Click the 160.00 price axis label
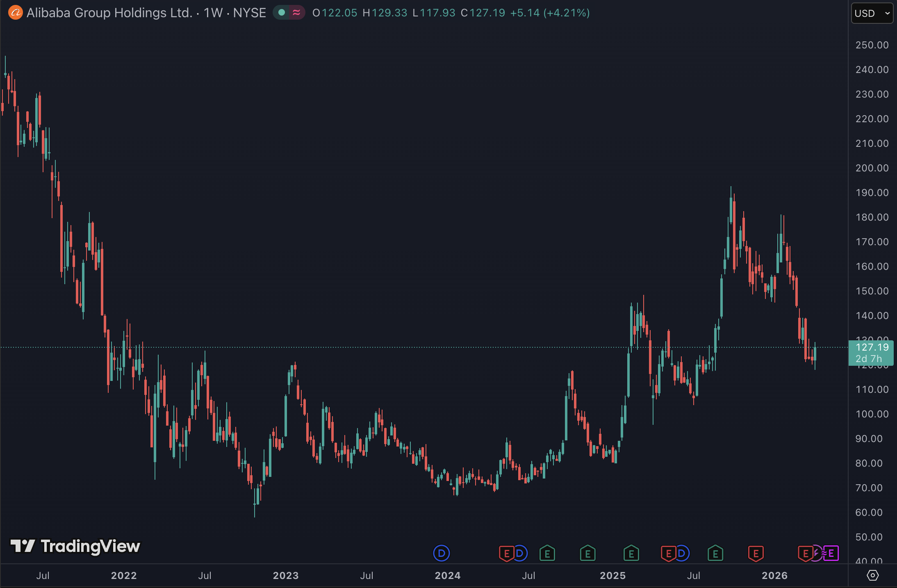This screenshot has height=588, width=897. (872, 266)
